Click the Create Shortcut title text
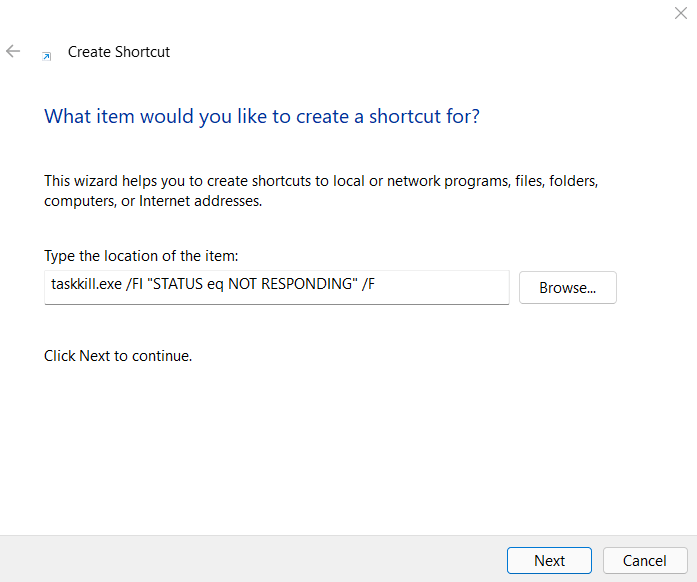Image resolution: width=697 pixels, height=582 pixels. coord(118,52)
